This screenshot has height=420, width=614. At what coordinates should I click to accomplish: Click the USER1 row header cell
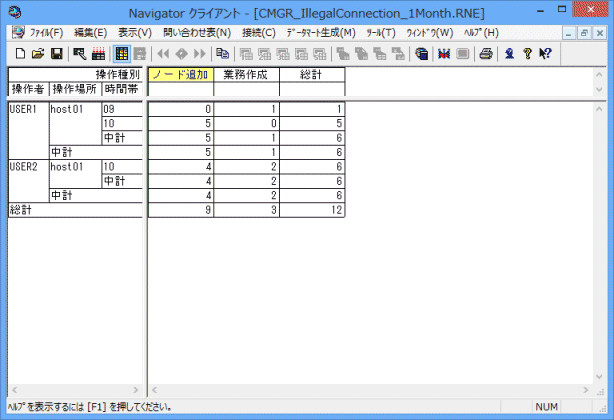(27, 109)
